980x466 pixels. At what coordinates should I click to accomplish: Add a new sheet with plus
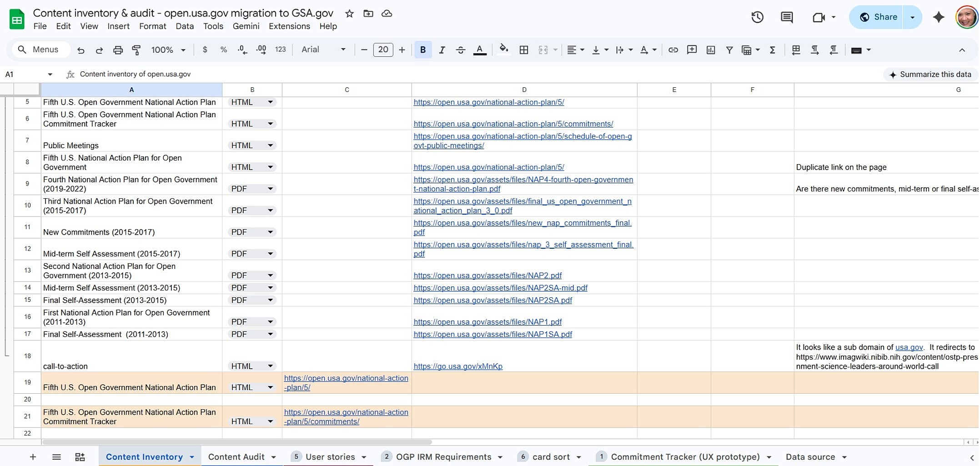point(33,457)
